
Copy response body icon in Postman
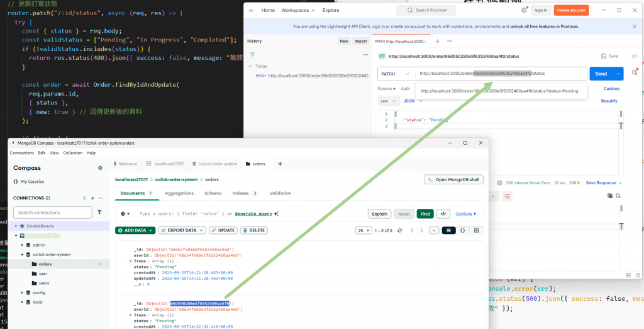pos(610,196)
